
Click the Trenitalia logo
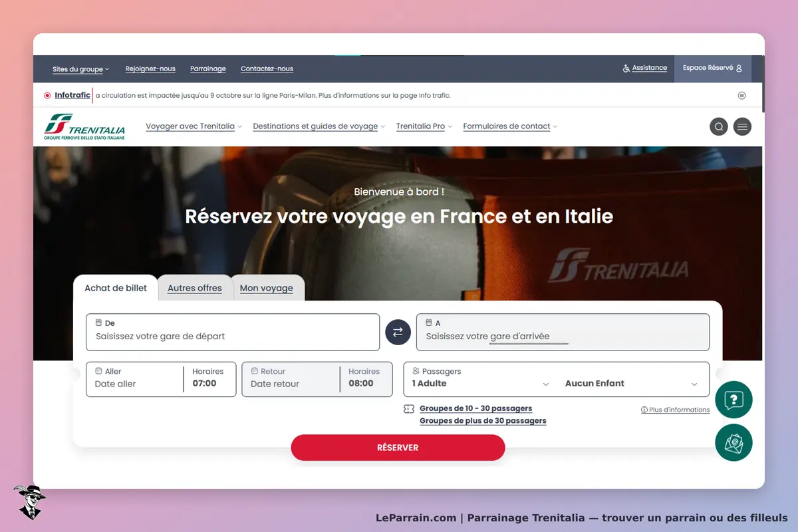tap(84, 126)
